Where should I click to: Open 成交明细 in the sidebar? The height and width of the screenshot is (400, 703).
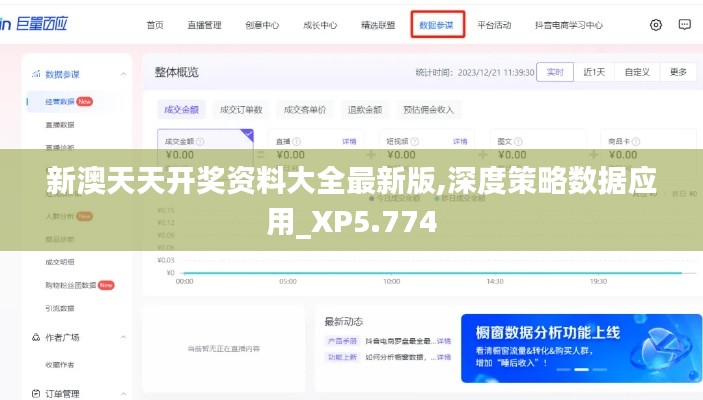pyautogui.click(x=60, y=262)
